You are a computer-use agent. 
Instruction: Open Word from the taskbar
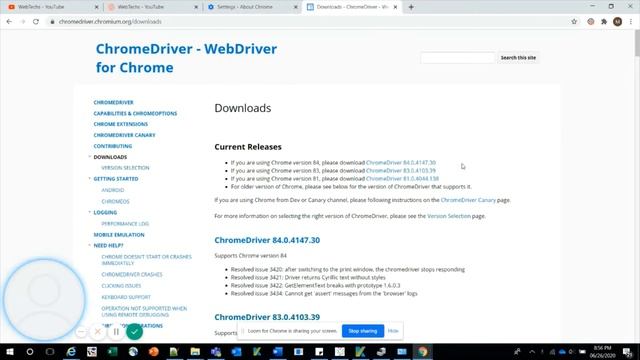(x=278, y=352)
